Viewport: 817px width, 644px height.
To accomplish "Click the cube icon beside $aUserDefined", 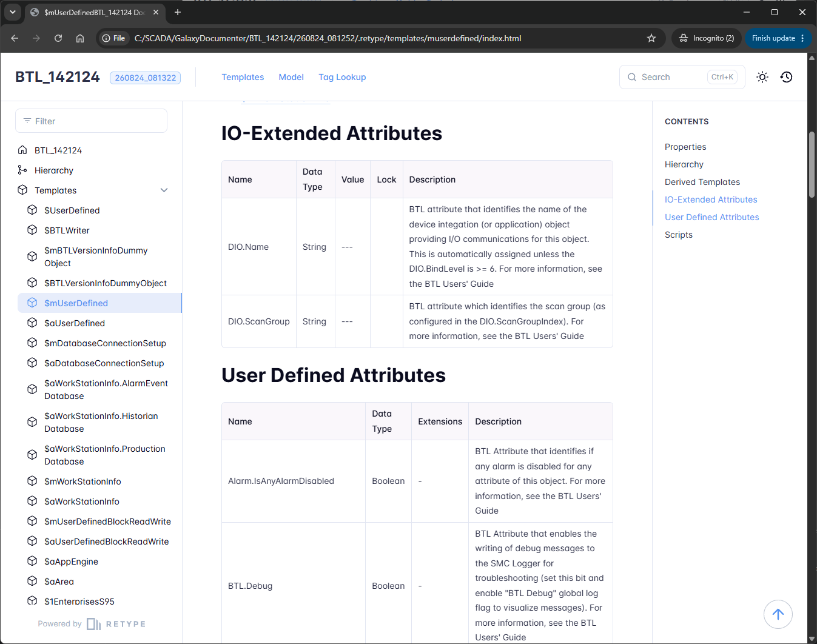I will click(32, 323).
